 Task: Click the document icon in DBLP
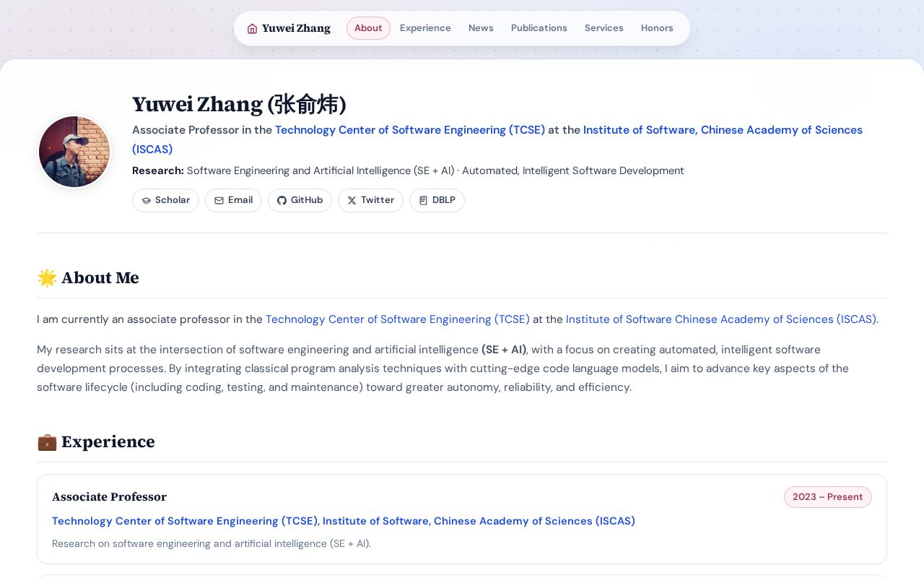424,201
